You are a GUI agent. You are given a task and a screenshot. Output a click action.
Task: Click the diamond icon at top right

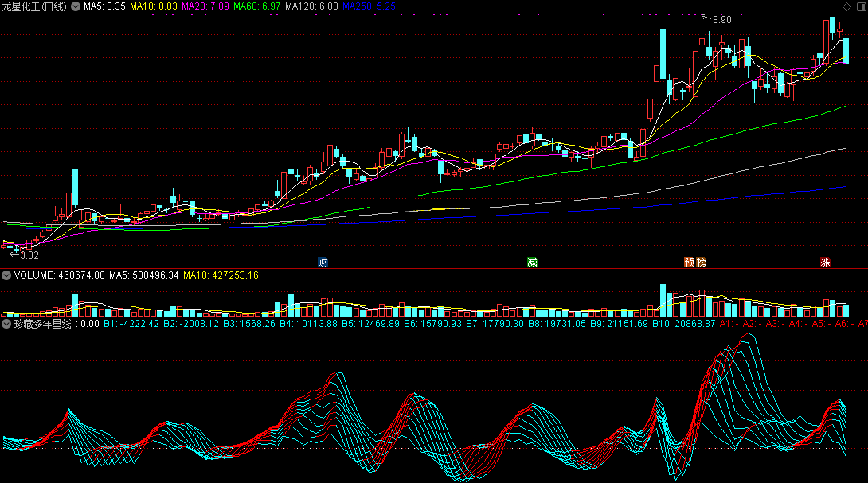click(846, 6)
